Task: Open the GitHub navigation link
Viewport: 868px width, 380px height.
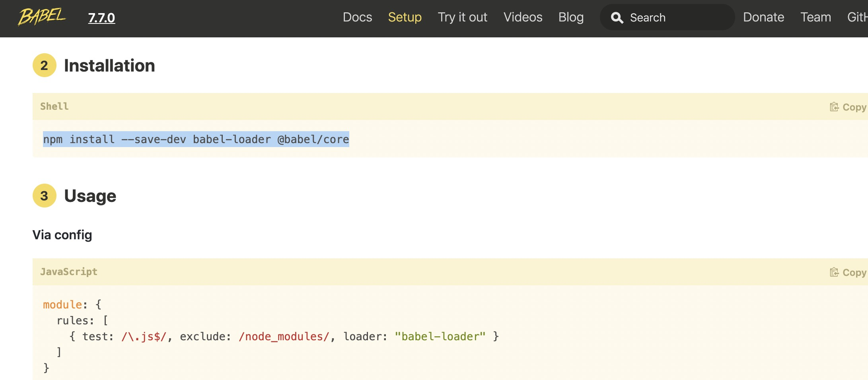Action: click(857, 17)
